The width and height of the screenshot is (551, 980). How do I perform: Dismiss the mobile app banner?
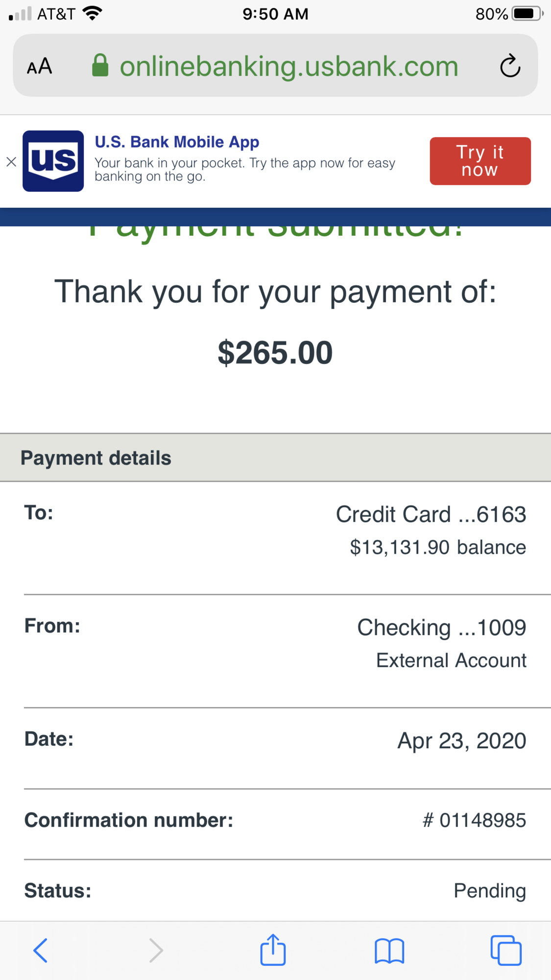click(x=11, y=162)
